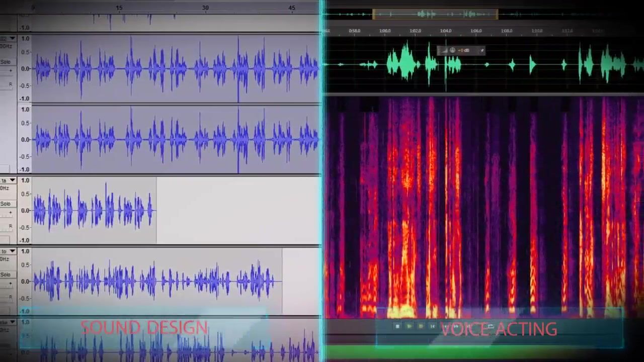Click the fade ramp icon in the HUD
Screen dimensions: 644x362
pos(444,50)
